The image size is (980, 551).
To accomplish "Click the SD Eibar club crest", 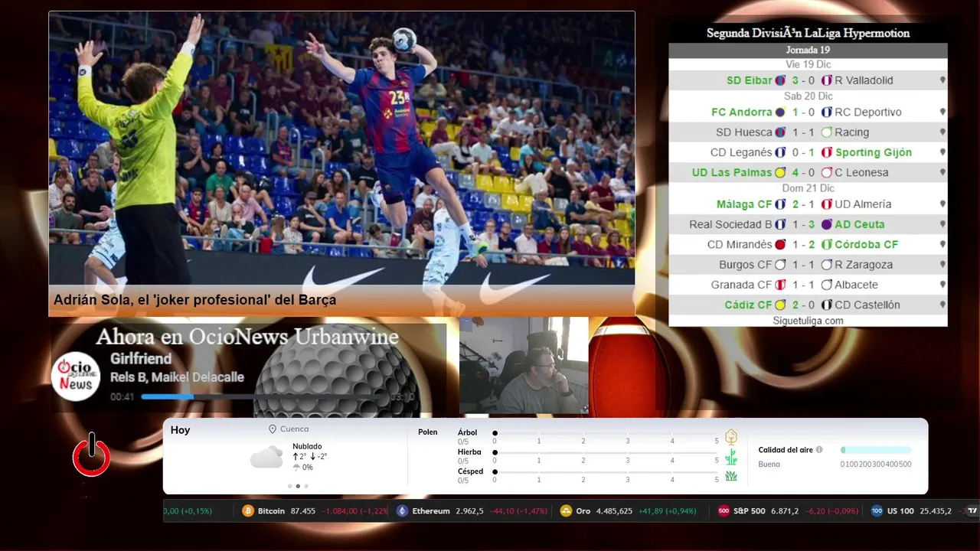I will (780, 80).
